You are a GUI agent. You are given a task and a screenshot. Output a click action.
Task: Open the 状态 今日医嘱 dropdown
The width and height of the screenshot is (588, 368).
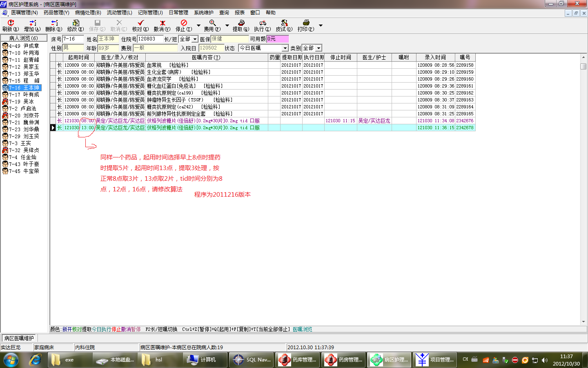(x=285, y=48)
